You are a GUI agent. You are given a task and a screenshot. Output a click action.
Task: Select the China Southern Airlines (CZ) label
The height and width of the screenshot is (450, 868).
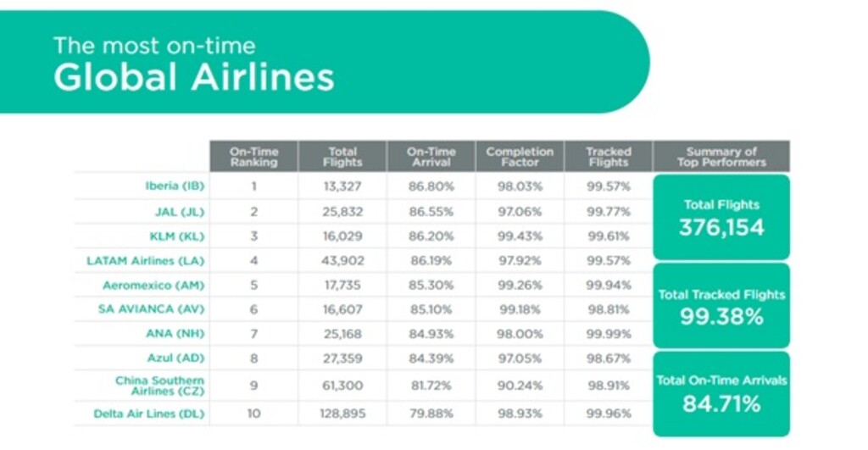(160, 386)
